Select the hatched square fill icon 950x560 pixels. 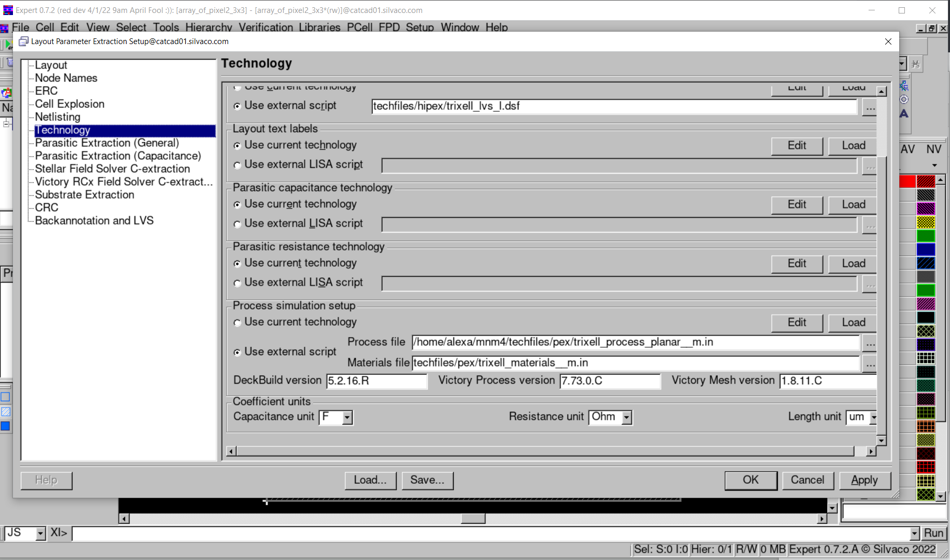(5, 412)
